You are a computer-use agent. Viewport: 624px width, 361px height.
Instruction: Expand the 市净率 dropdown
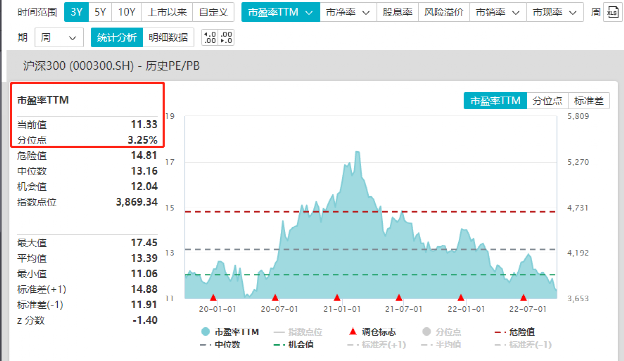[348, 12]
